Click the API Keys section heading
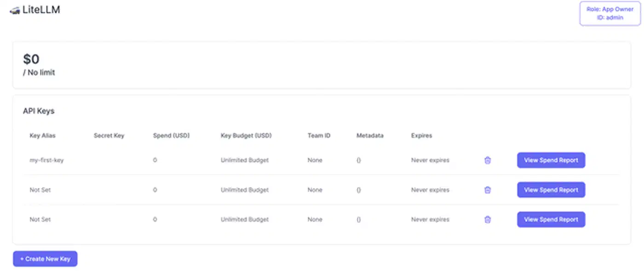644x276 pixels. click(39, 111)
